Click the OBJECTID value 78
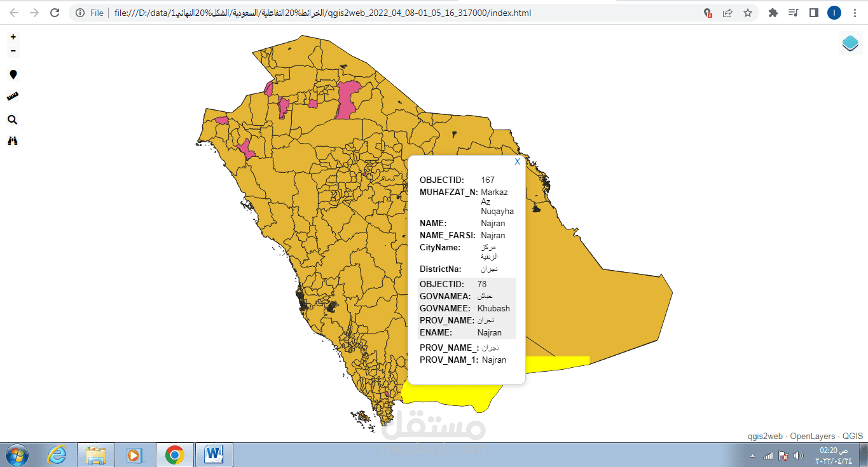Image resolution: width=868 pixels, height=467 pixels. (x=482, y=284)
